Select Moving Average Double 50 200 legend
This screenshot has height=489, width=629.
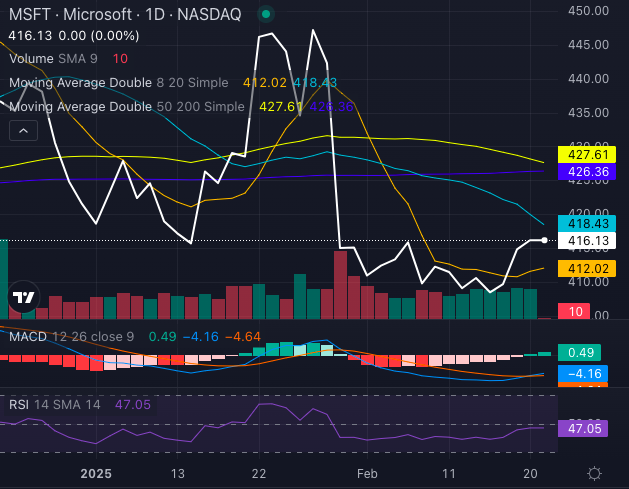[125, 106]
